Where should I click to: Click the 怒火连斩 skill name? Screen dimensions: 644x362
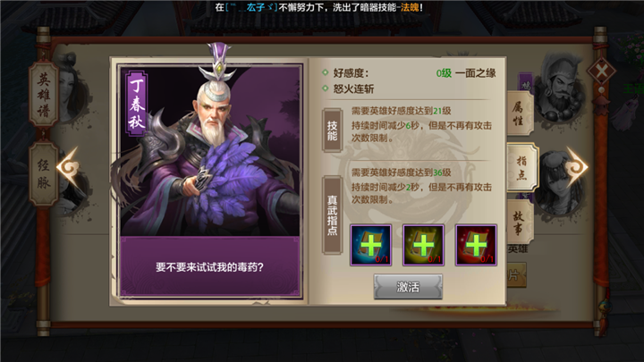click(353, 88)
